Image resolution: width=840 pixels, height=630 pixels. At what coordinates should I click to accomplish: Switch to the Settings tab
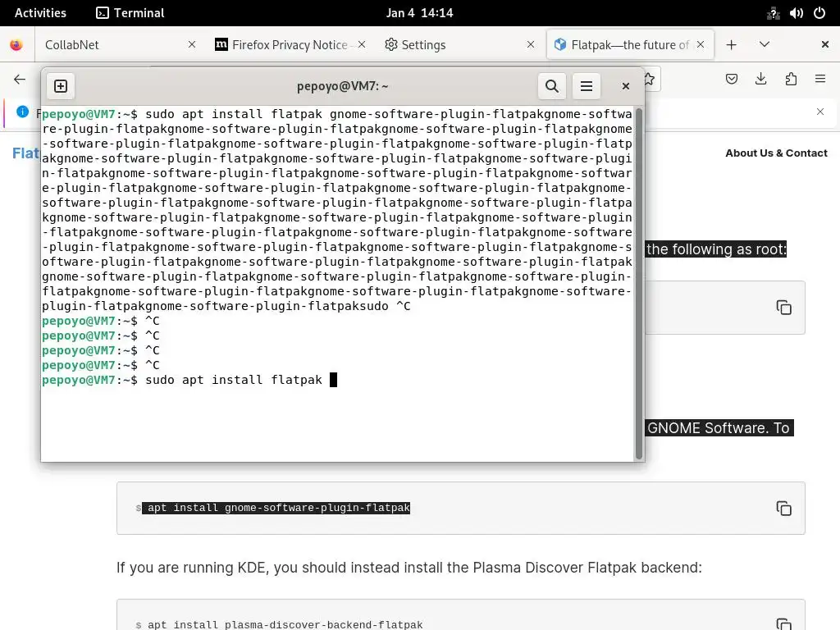click(x=459, y=45)
